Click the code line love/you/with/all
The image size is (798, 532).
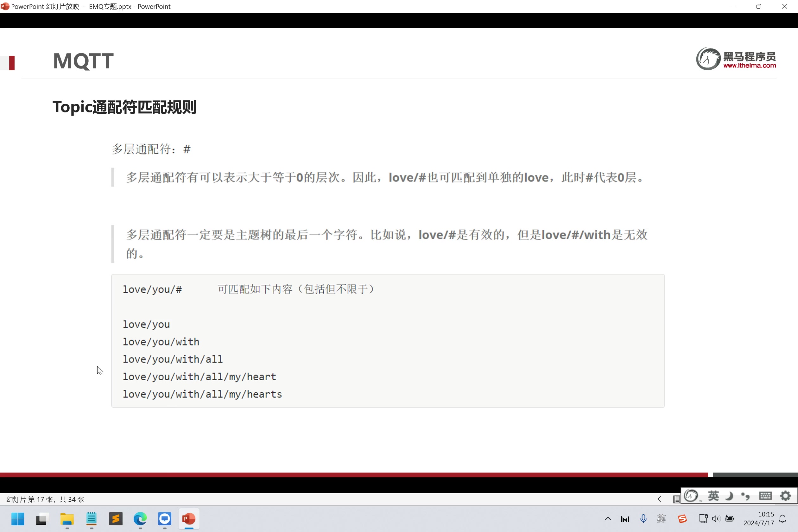click(173, 359)
